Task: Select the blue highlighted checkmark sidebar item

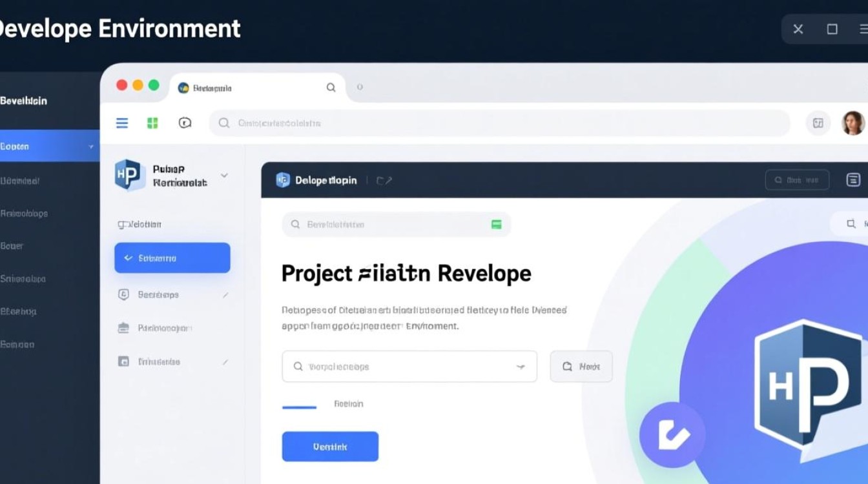Action: (x=172, y=258)
